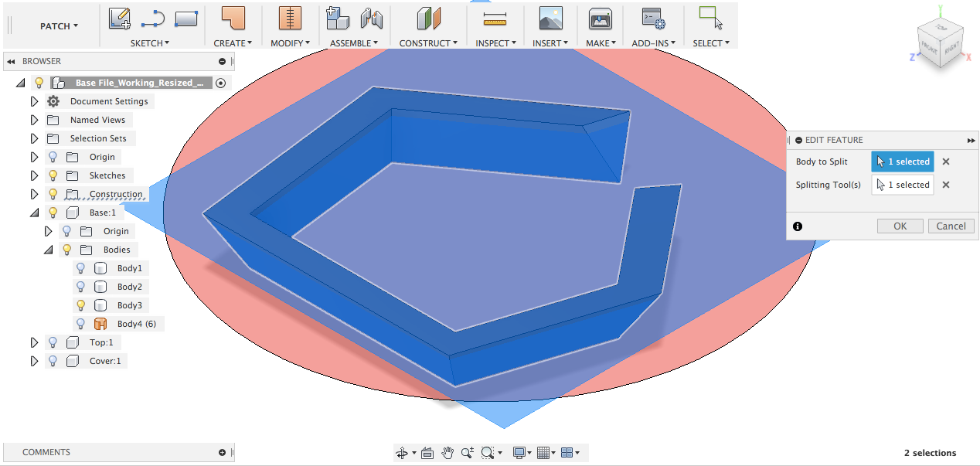Select the Create Sketch tool icon
This screenshot has height=466, width=980.
pyautogui.click(x=119, y=18)
